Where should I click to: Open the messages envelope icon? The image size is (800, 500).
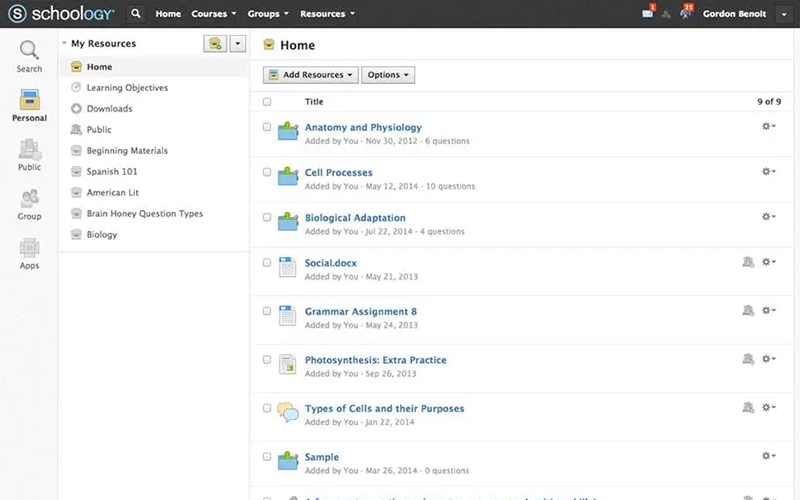pyautogui.click(x=647, y=14)
